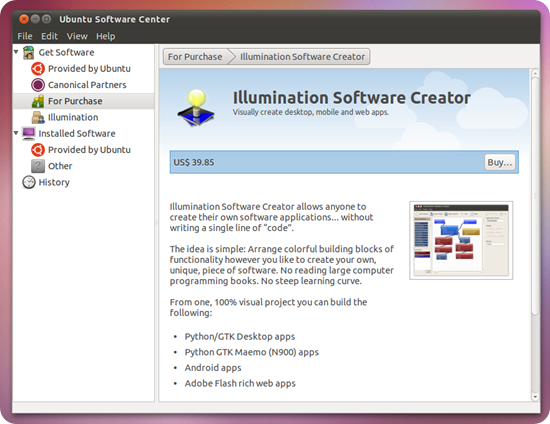Click the Ubuntu logo icon under Get Software

[38, 69]
